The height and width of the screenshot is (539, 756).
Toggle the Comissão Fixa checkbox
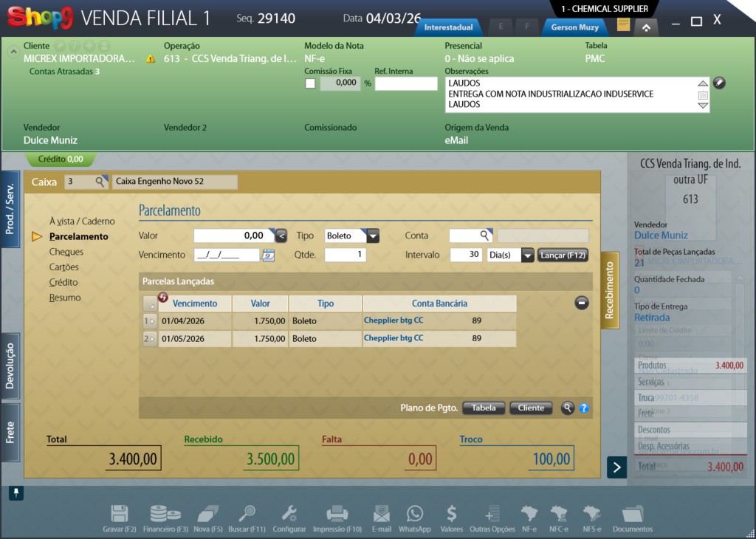coord(310,83)
